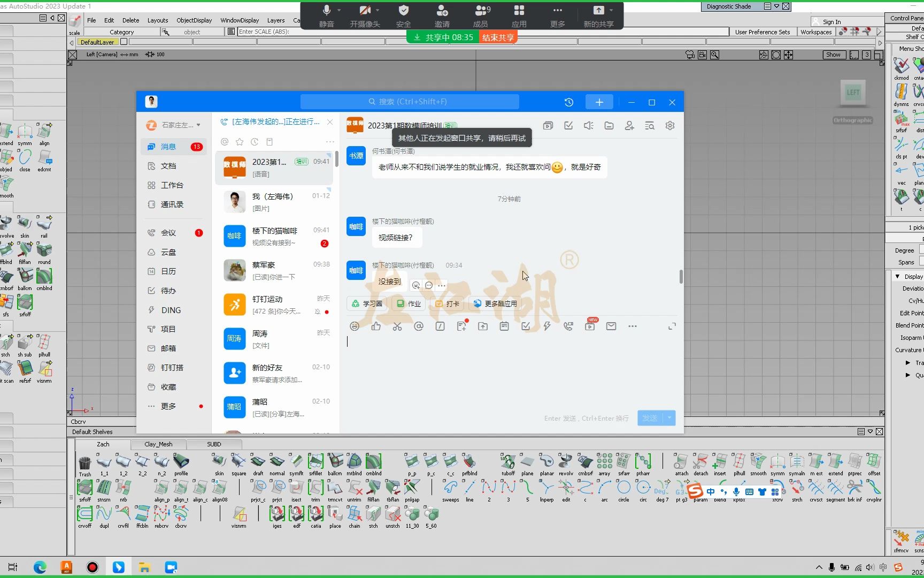Expand the 更多 menu in meeting toolbar
Image resolution: width=924 pixels, height=578 pixels.
[558, 16]
